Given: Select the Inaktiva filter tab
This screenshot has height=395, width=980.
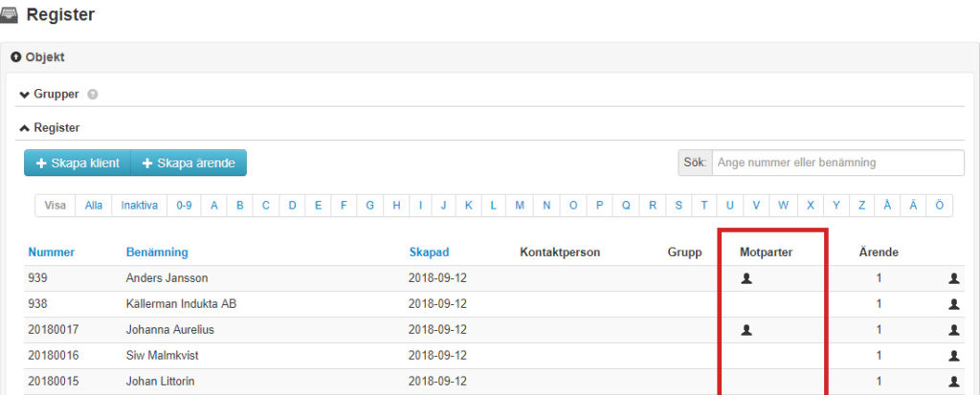Looking at the screenshot, I should (139, 206).
